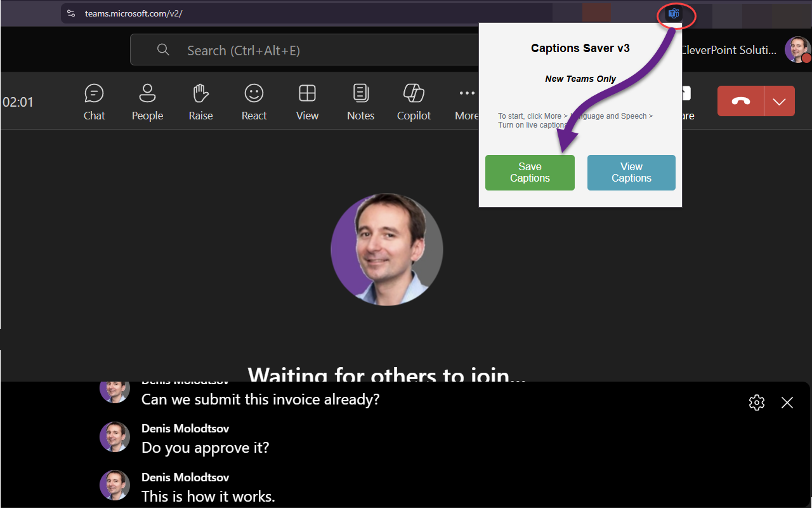Hang up with the red leave button
The image size is (812, 508).
740,101
